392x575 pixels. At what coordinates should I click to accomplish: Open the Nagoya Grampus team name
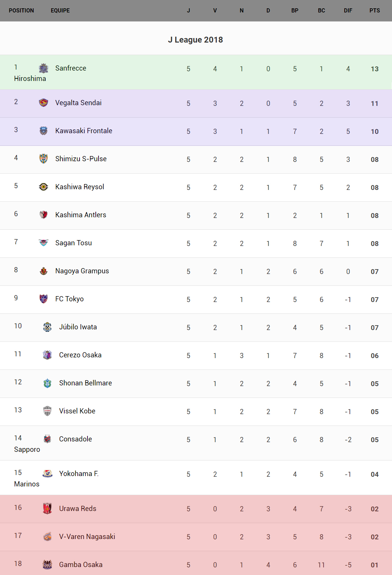(82, 271)
